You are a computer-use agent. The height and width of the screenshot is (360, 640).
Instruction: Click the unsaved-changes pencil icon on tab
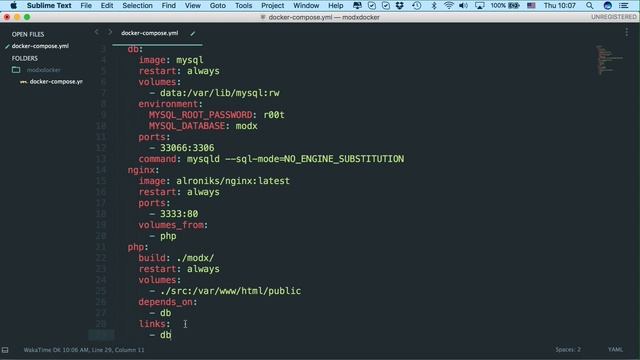pos(193,33)
